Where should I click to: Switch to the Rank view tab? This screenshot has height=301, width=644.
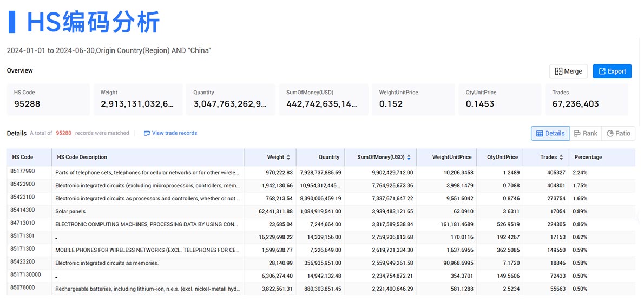pos(586,134)
